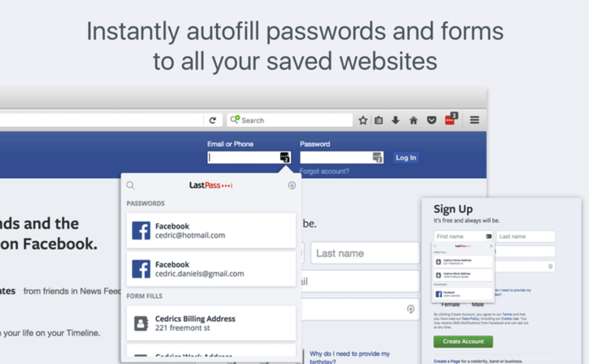Open the Forgot account? link
Image resolution: width=589 pixels, height=364 pixels.
tap(324, 171)
